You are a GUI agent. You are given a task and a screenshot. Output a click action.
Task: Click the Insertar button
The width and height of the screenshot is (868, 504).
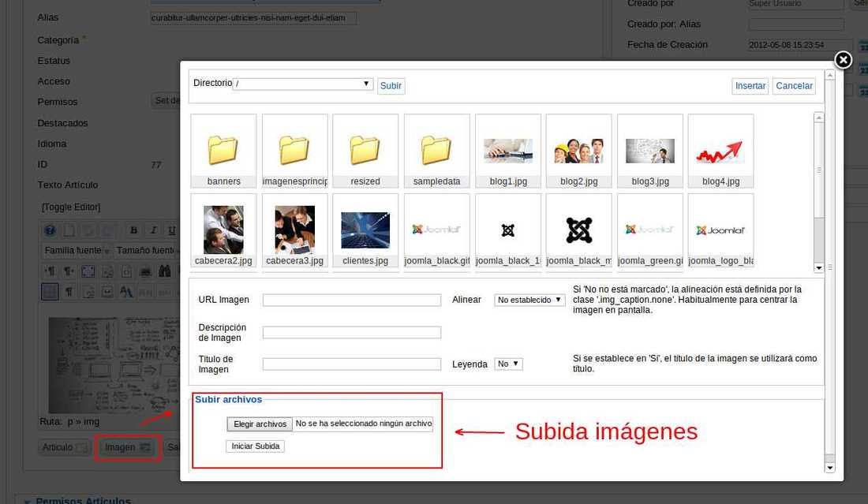tap(750, 86)
